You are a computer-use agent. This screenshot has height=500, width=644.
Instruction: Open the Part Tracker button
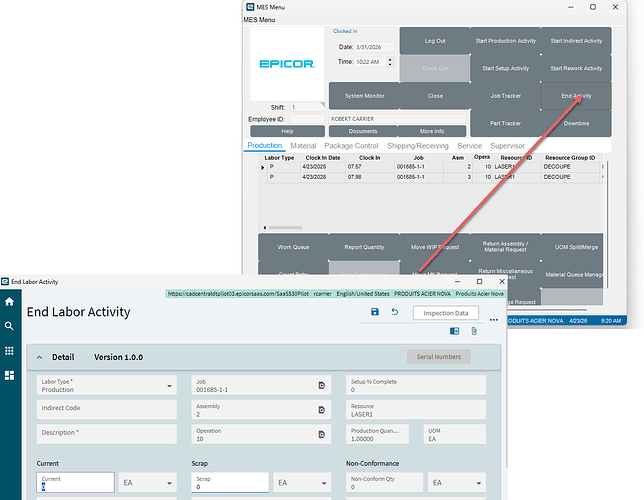[506, 123]
